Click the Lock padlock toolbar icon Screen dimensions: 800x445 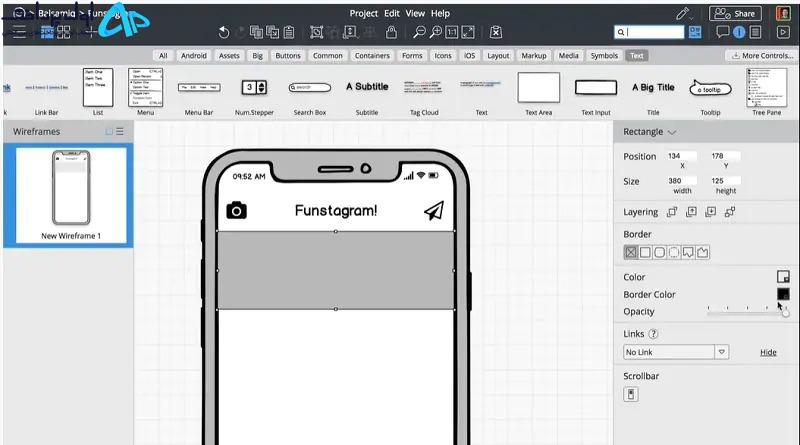point(391,32)
